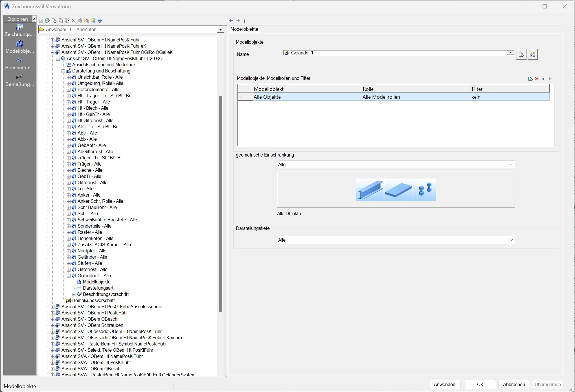Screen dimensions: 575x392
Task: Select the Anker Schr, Rolle - Alle item
Action: [x=100, y=201]
